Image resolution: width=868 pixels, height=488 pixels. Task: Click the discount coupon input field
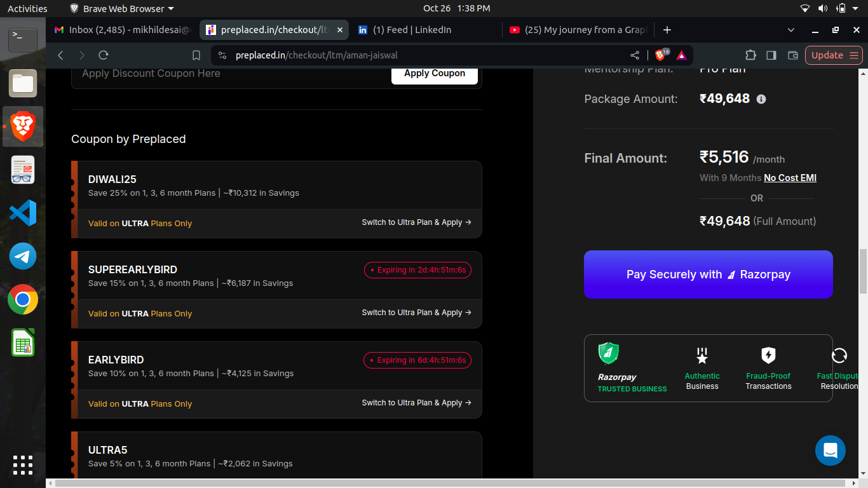click(x=229, y=74)
